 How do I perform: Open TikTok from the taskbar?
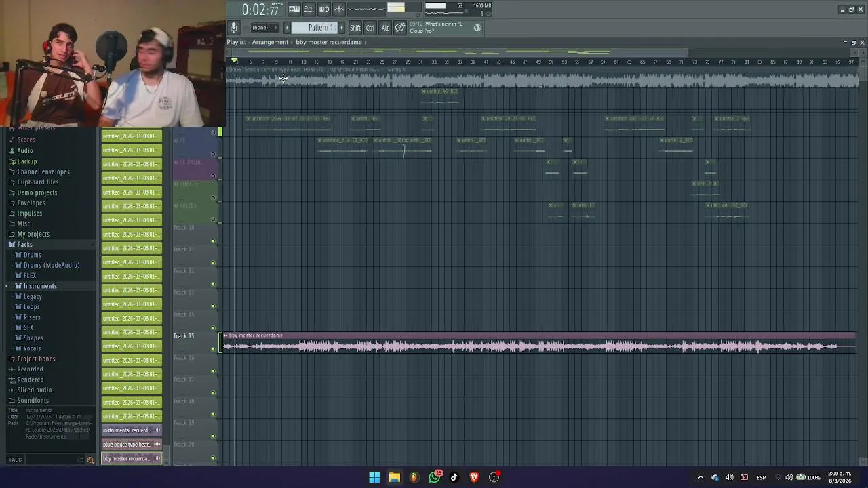click(x=454, y=477)
